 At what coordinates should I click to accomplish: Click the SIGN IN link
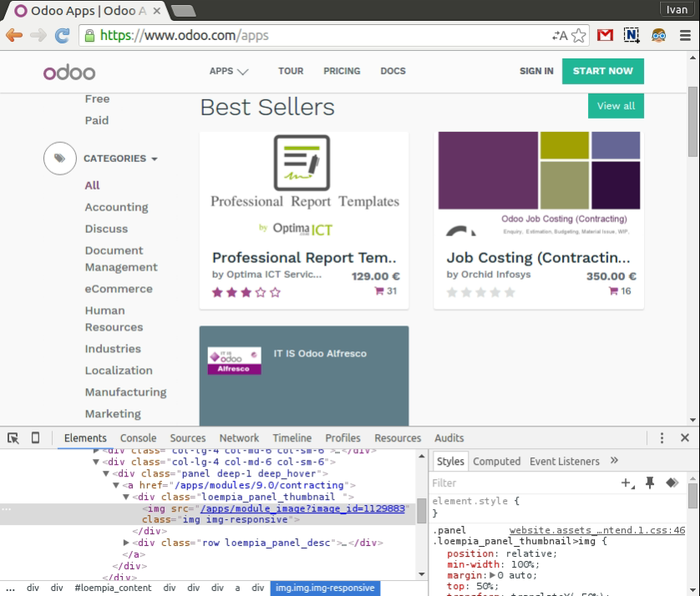(x=536, y=71)
